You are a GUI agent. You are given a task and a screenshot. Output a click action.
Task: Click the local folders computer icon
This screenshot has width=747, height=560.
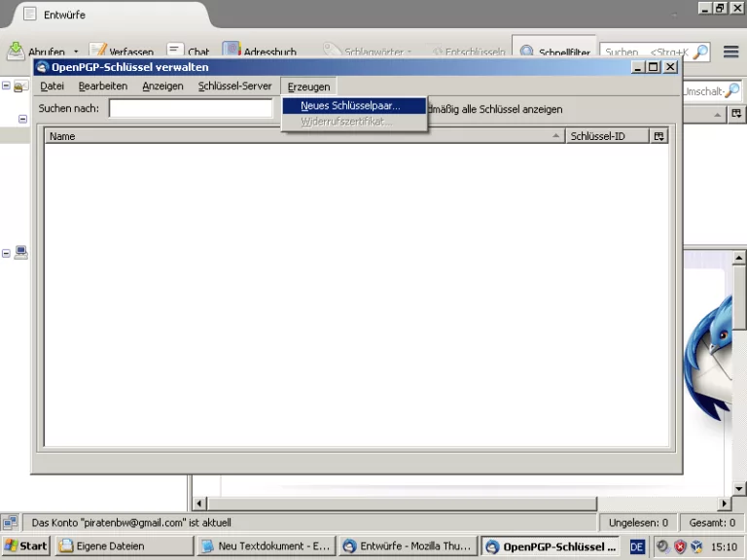pyautogui.click(x=21, y=253)
